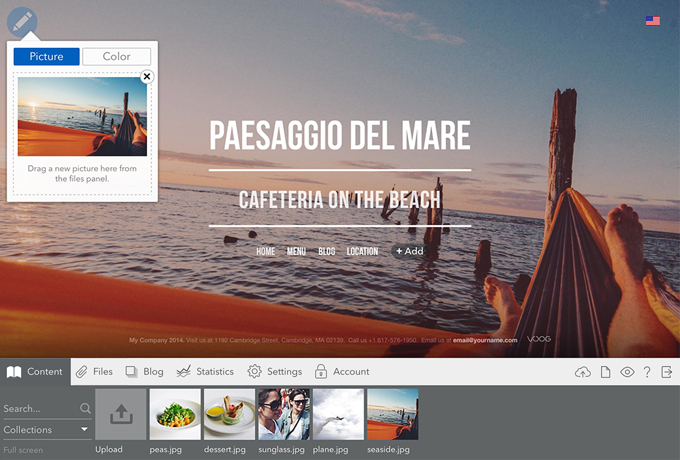Switch to Picture background mode
The height and width of the screenshot is (460, 680).
pos(46,57)
